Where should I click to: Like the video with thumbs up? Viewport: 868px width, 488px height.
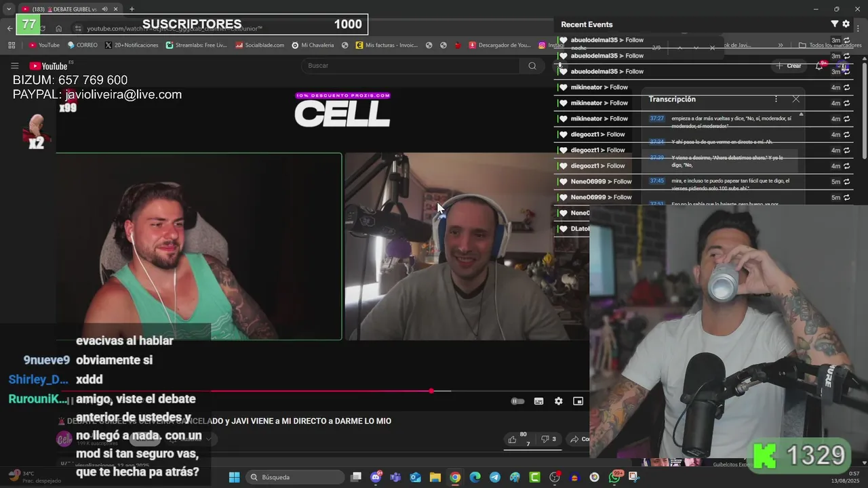click(513, 439)
